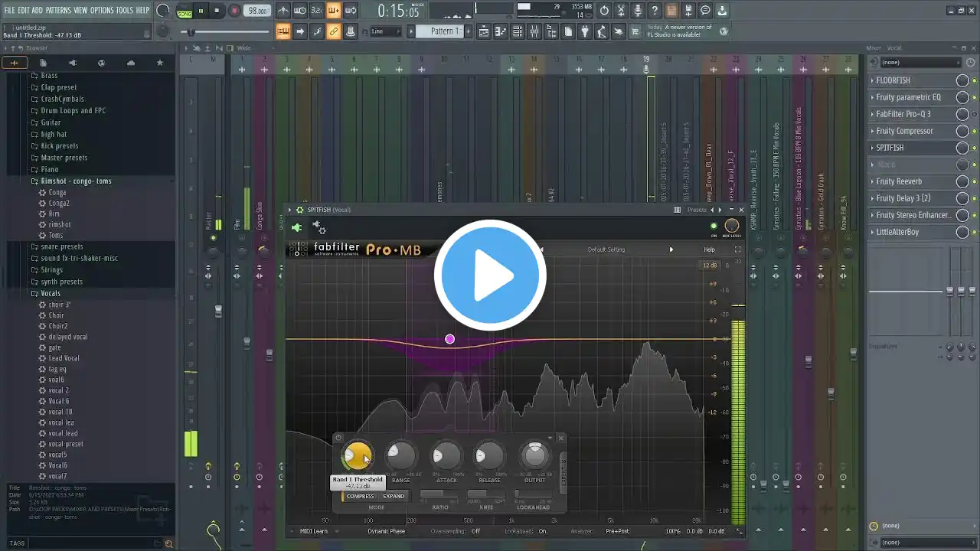The height and width of the screenshot is (551, 980).
Task: Click the EXPAND mode button
Action: (394, 496)
